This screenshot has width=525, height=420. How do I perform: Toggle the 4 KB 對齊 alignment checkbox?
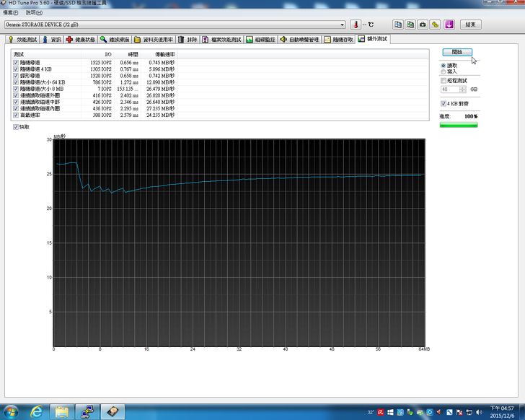pos(443,103)
